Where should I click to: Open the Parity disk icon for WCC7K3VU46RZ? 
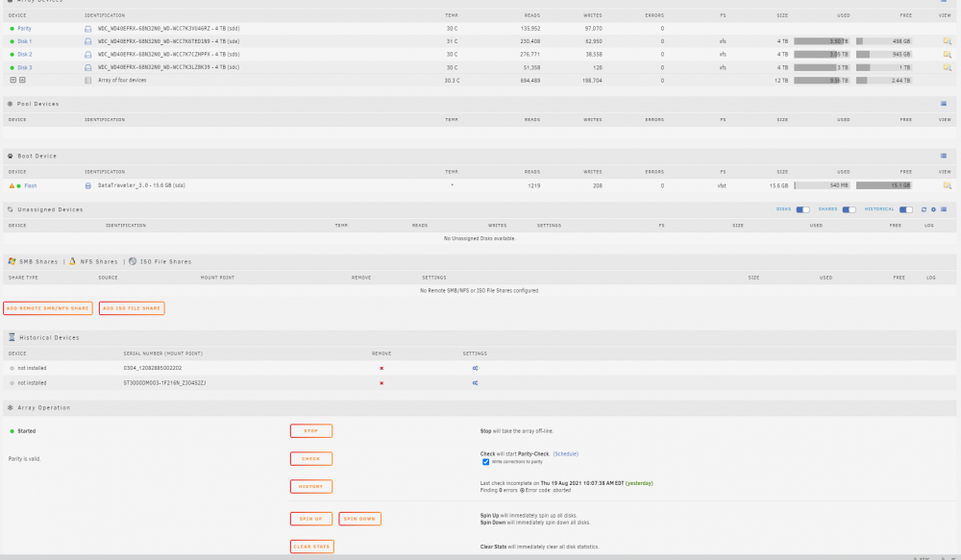pyautogui.click(x=87, y=29)
